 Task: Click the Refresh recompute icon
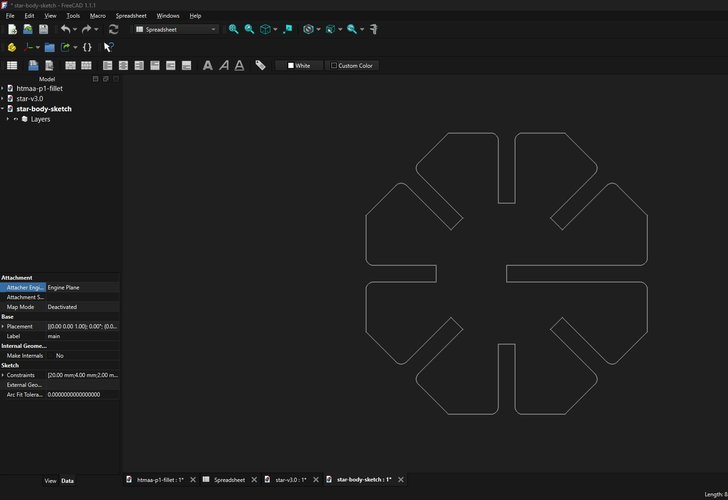(113, 29)
